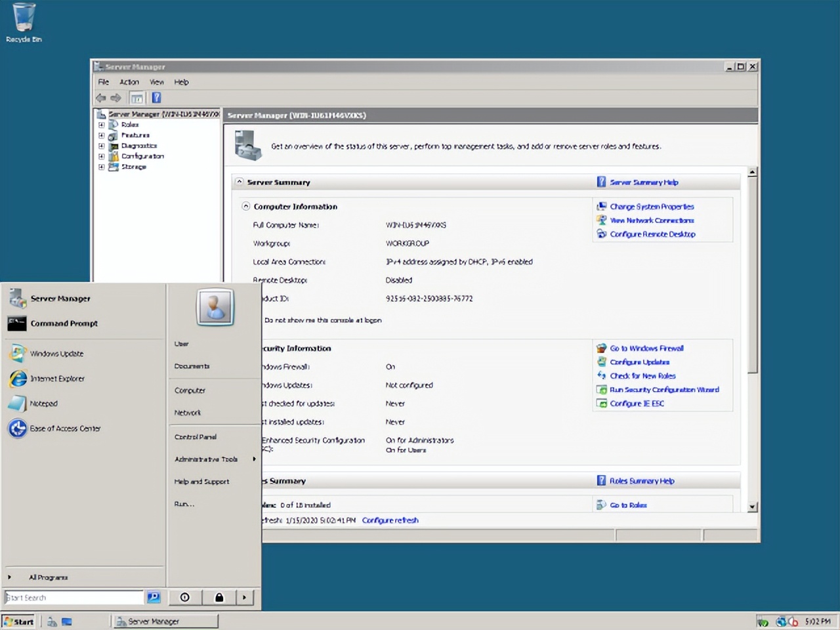Open Ease of Access Center
Image resolution: width=840 pixels, height=630 pixels.
(x=65, y=428)
